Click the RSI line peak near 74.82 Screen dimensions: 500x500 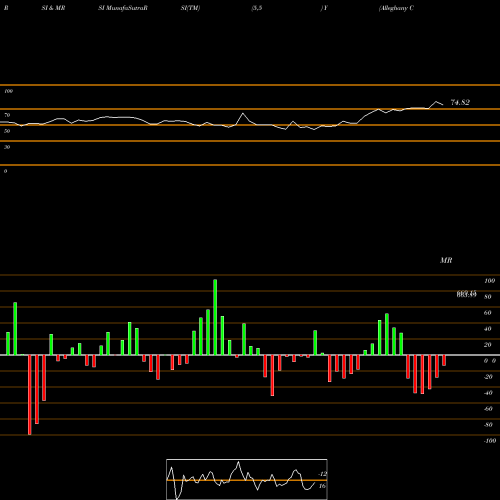[436, 101]
